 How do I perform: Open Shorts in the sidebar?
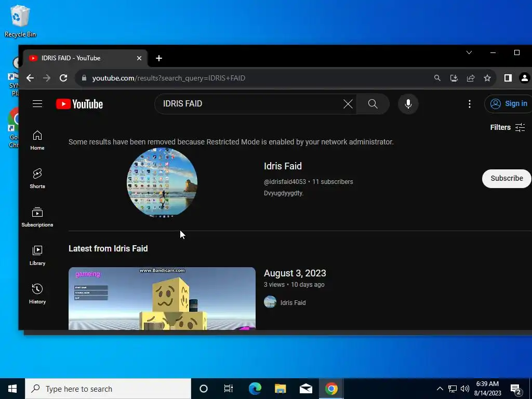point(37,179)
